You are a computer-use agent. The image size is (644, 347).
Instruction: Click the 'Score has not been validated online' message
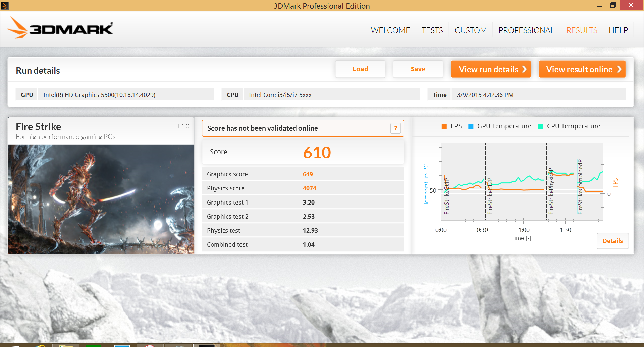click(x=262, y=128)
